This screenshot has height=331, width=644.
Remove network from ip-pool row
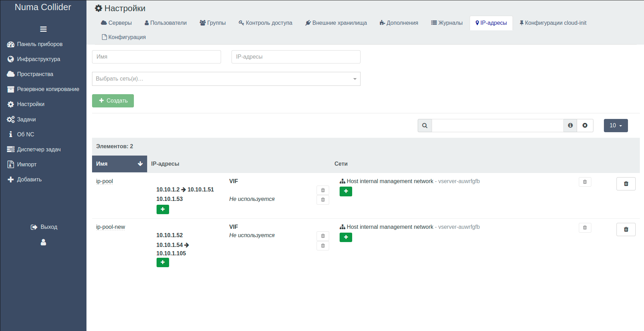pos(585,182)
